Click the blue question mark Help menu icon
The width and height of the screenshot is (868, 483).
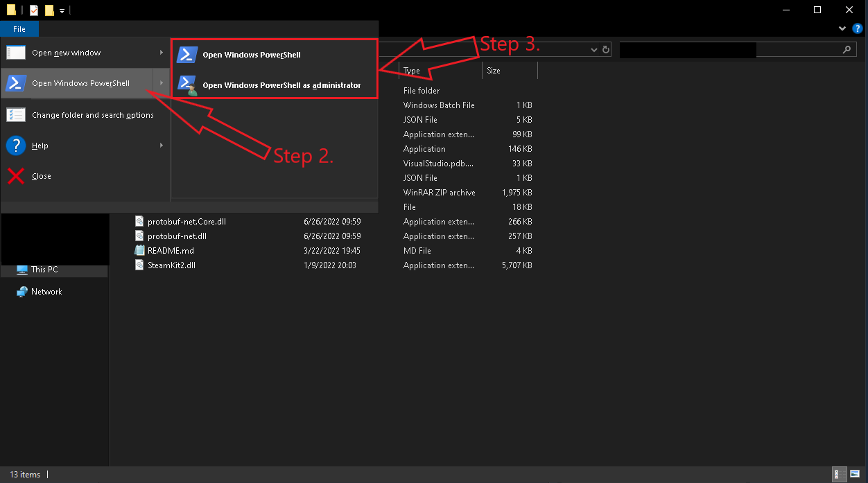click(x=17, y=146)
